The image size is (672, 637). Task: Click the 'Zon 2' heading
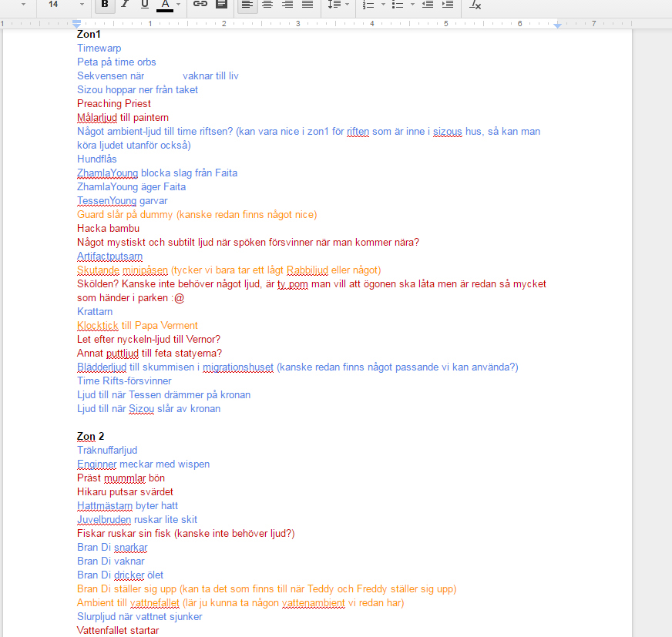(x=90, y=437)
